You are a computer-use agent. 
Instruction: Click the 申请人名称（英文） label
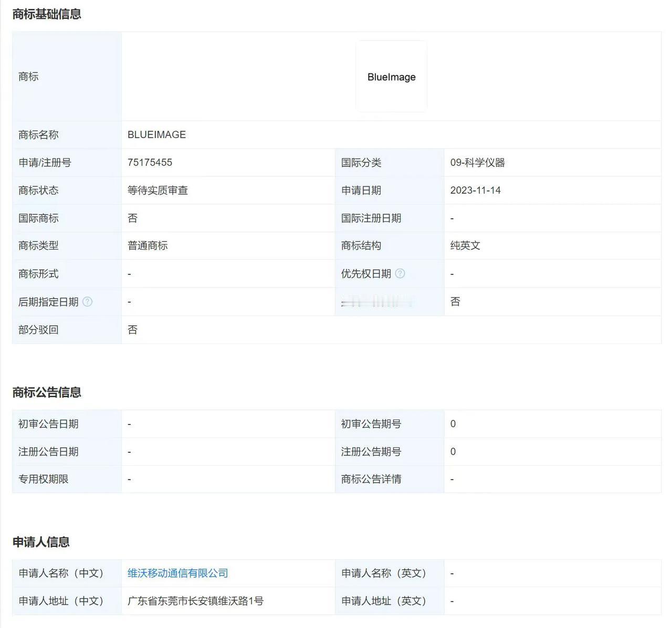point(384,573)
